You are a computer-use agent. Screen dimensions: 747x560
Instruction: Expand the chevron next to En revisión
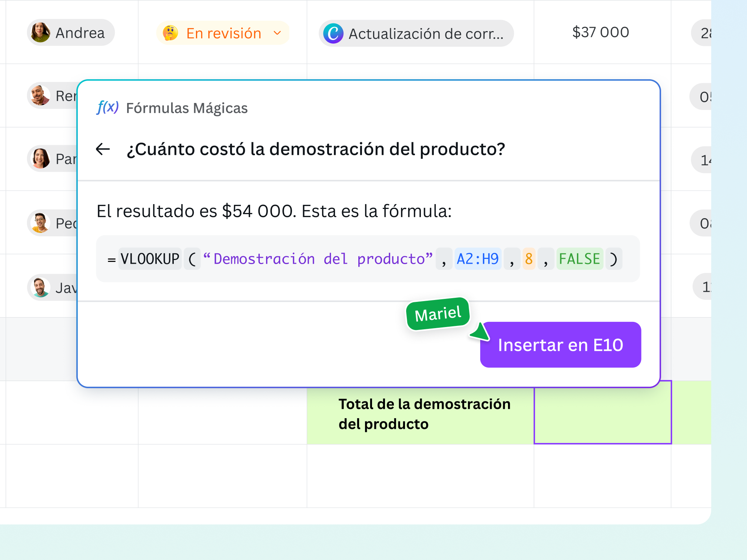tap(277, 34)
